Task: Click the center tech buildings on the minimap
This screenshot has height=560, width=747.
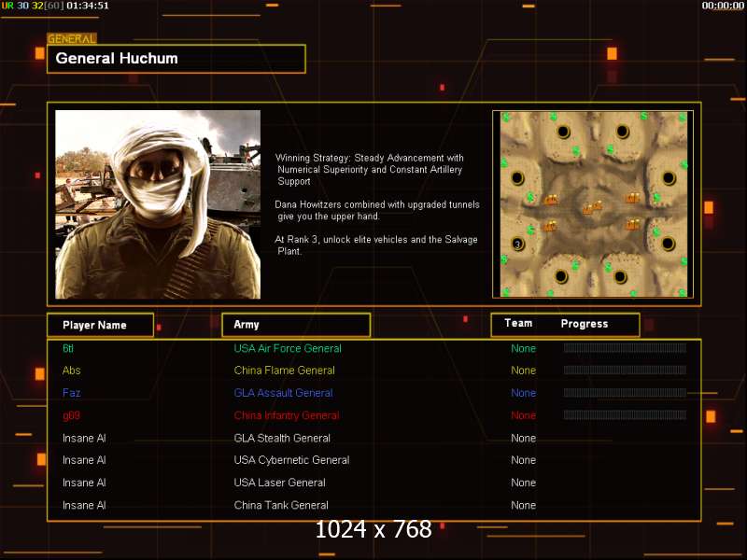Action: (x=592, y=207)
